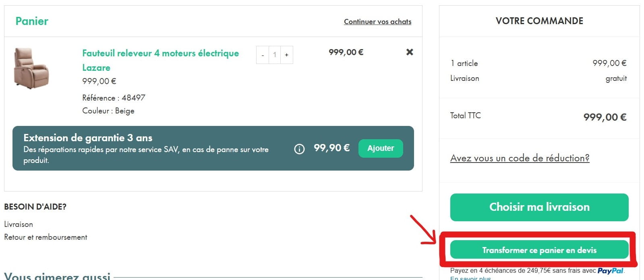Add the 3-year warranty extension
Screen dimensions: 644x280
[x=381, y=148]
